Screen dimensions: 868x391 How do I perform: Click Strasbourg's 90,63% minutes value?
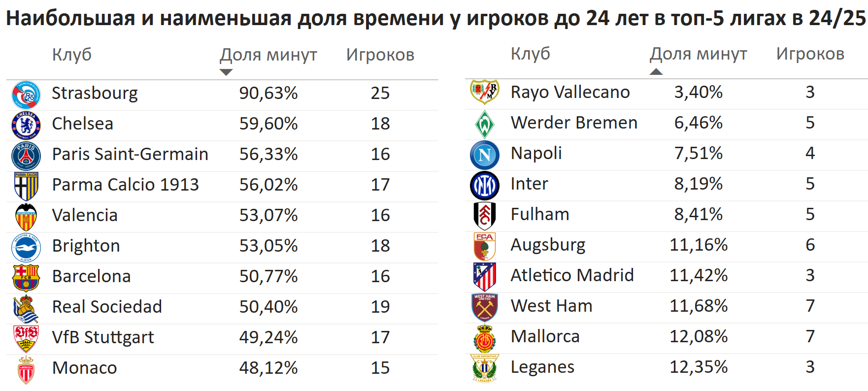[268, 93]
